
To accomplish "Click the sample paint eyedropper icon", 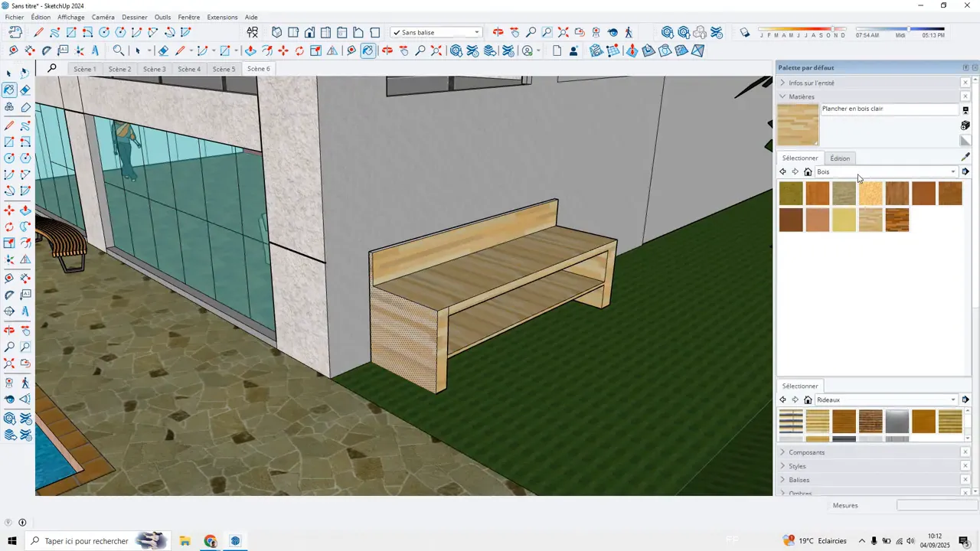I will tap(965, 158).
